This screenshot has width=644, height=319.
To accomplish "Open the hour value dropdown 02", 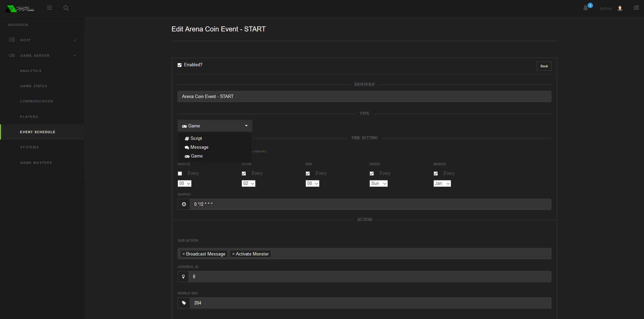I will [x=248, y=183].
